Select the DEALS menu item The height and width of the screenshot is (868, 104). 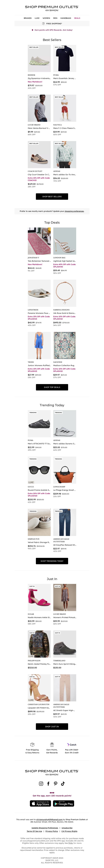pos(77,18)
